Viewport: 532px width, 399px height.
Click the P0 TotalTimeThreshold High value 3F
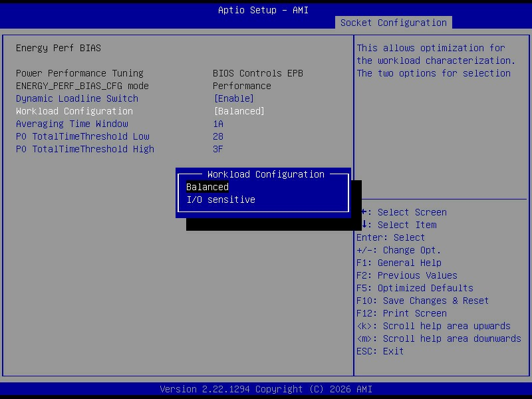pyautogui.click(x=218, y=149)
